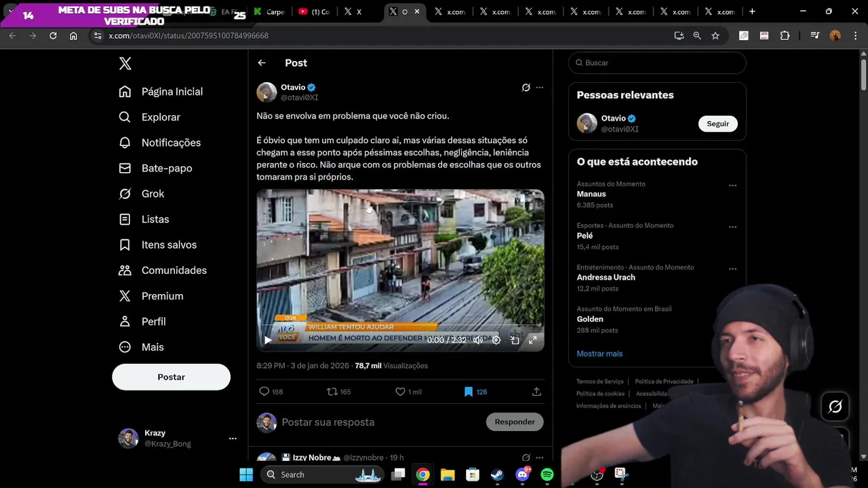Click the Postar button

(x=171, y=377)
